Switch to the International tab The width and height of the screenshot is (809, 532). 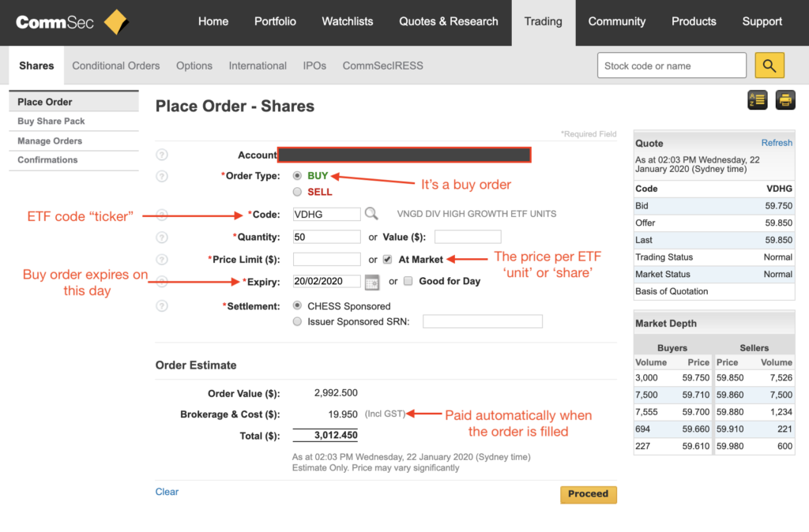coord(258,66)
